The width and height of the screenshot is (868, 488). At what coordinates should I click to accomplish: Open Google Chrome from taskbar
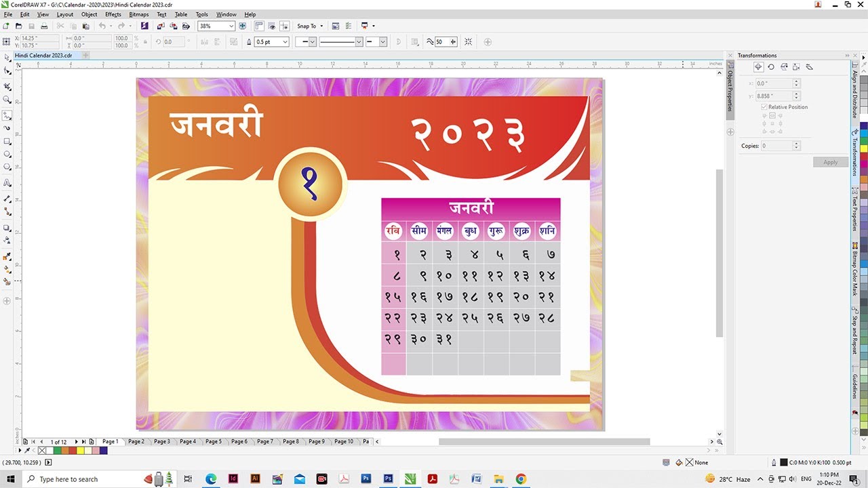coord(520,479)
